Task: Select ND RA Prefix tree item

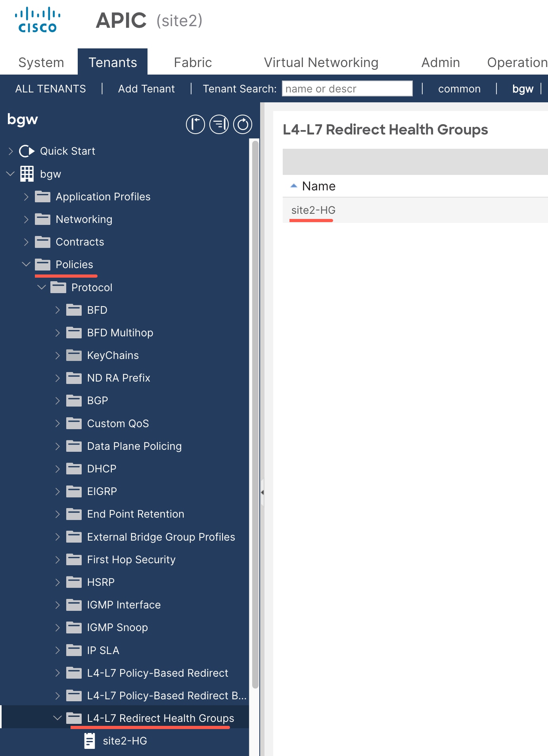Action: (x=119, y=378)
